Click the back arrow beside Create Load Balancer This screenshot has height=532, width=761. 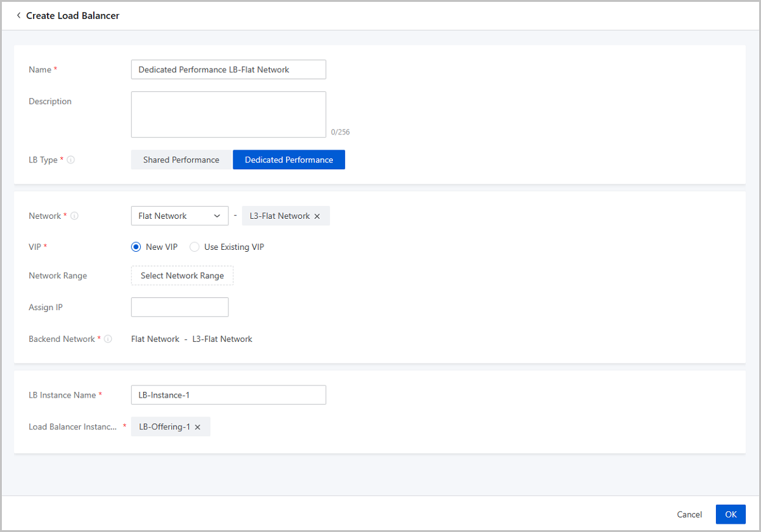click(x=18, y=15)
